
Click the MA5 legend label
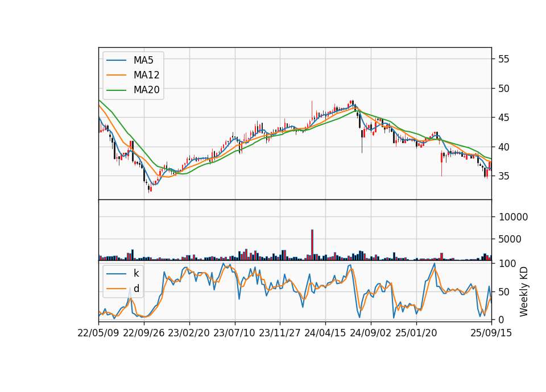pos(143,60)
